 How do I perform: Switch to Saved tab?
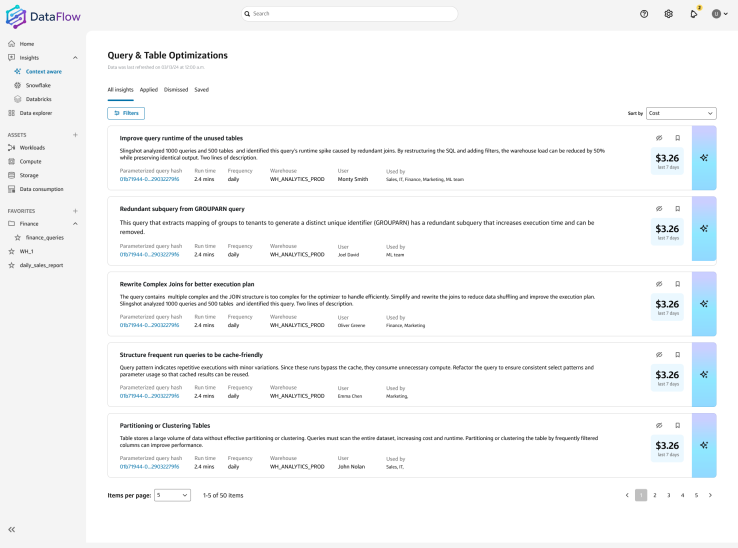pyautogui.click(x=201, y=89)
